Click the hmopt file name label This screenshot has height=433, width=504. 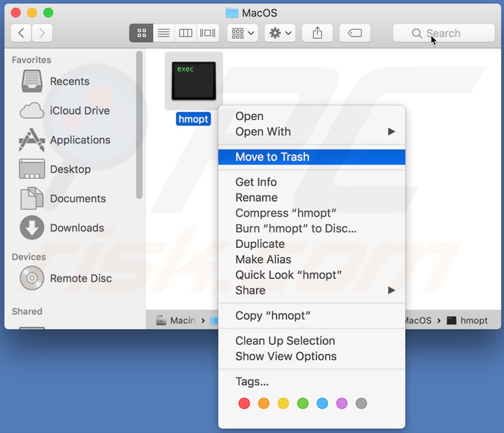pos(193,119)
